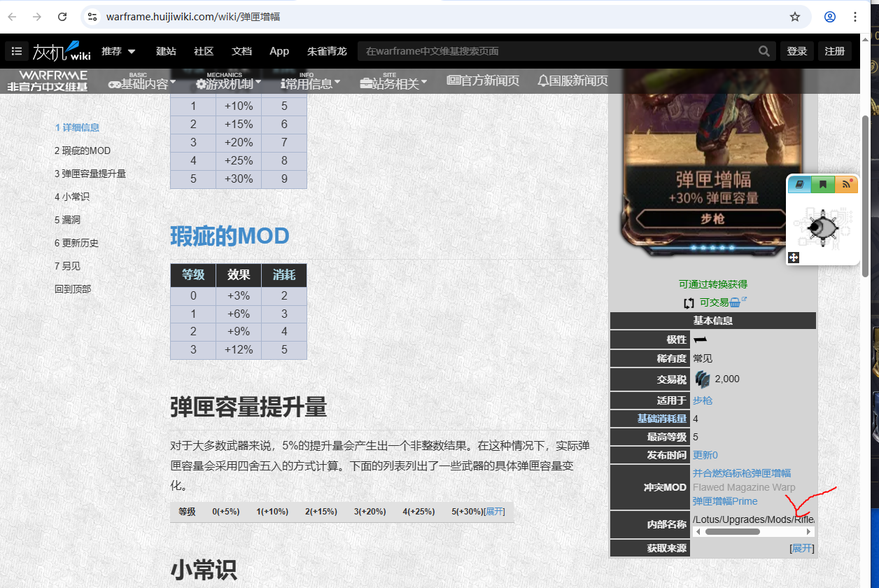Click the orange RSS feed icon on widget
Viewport: 879px width, 588px height.
pos(846,184)
